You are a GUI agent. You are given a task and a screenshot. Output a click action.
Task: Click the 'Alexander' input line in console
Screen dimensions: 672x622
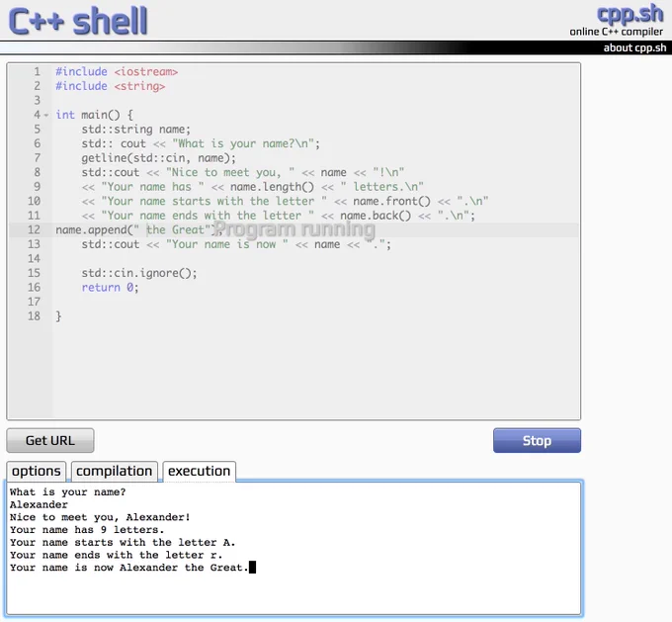coord(39,504)
